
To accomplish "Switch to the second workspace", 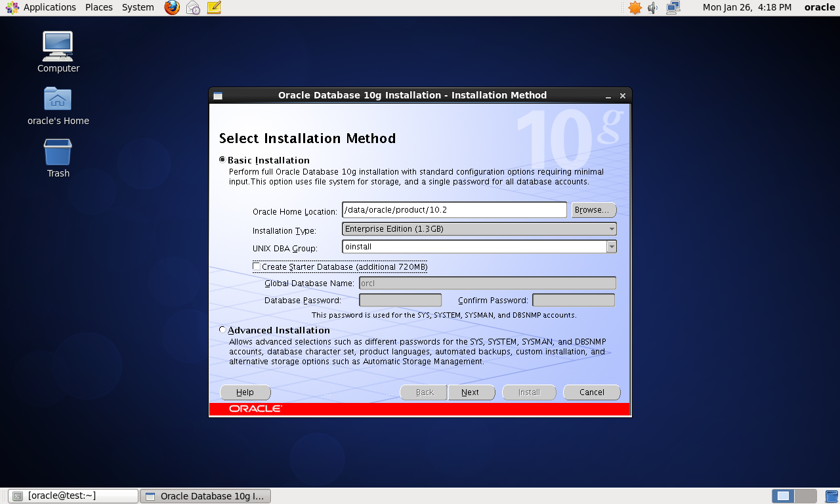I will tap(806, 496).
